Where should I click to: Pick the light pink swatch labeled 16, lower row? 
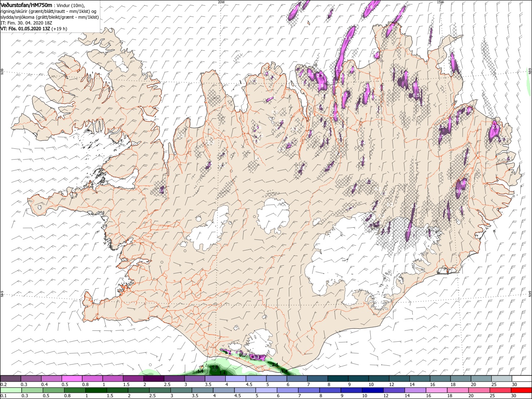[436, 390]
